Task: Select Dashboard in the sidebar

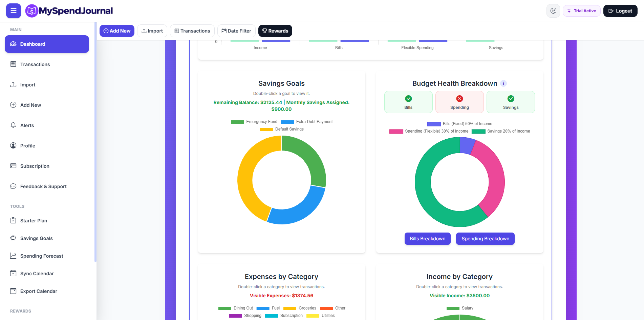Action: tap(47, 44)
